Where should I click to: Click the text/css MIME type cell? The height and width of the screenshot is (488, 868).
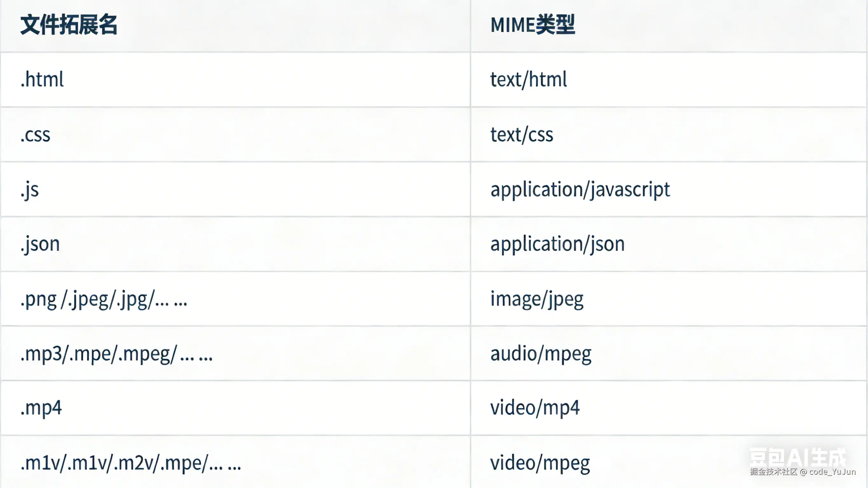521,135
